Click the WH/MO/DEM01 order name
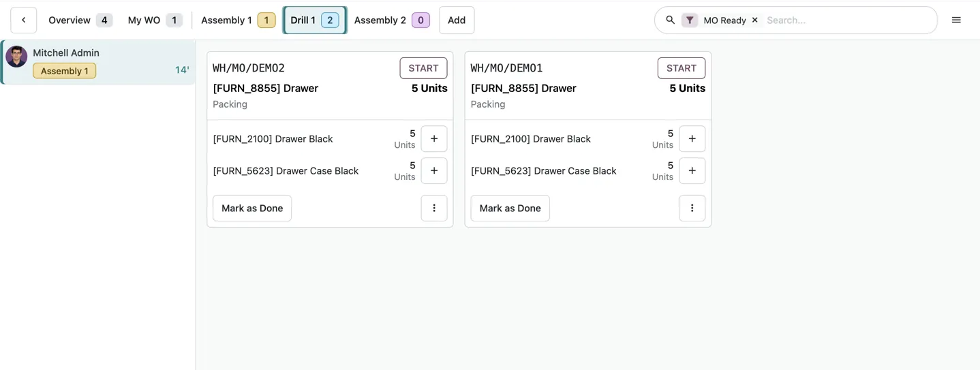The width and height of the screenshot is (980, 370). pos(507,68)
